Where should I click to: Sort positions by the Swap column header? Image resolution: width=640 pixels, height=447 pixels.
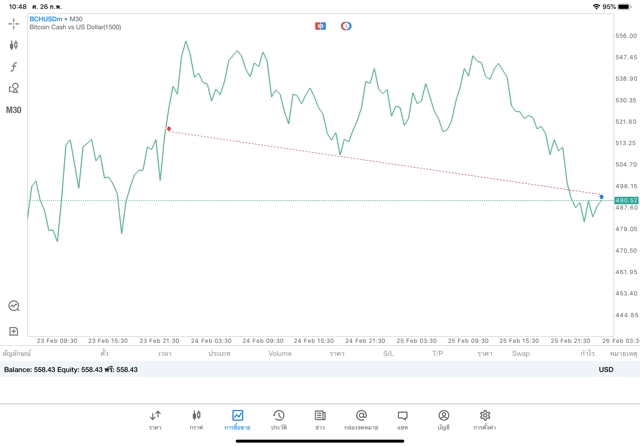[x=520, y=353]
